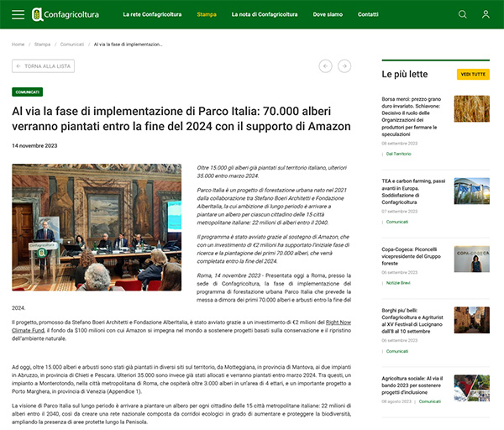Click Notizie Brevi category link
The width and height of the screenshot is (504, 430).
coord(398,283)
